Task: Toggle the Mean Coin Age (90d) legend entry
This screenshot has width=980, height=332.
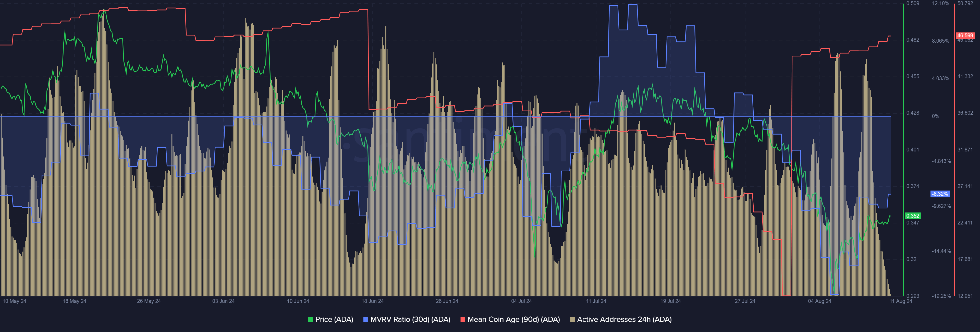Action: point(510,319)
